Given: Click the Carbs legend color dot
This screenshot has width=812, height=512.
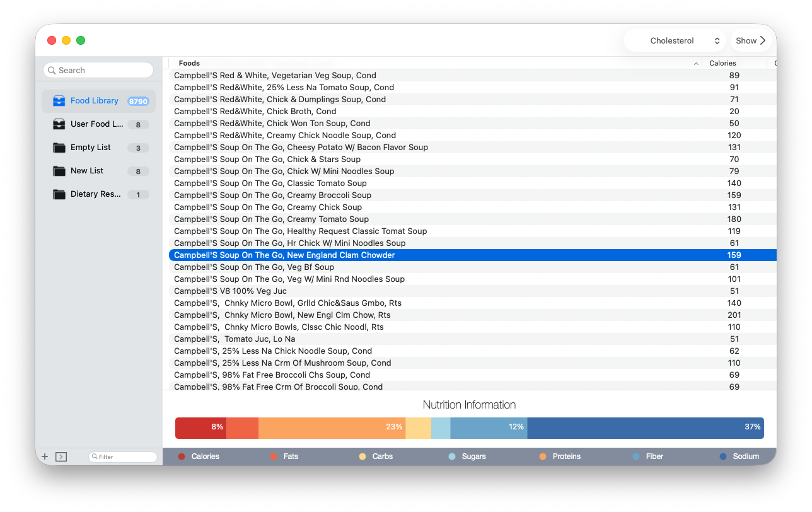Looking at the screenshot, I should point(362,457).
